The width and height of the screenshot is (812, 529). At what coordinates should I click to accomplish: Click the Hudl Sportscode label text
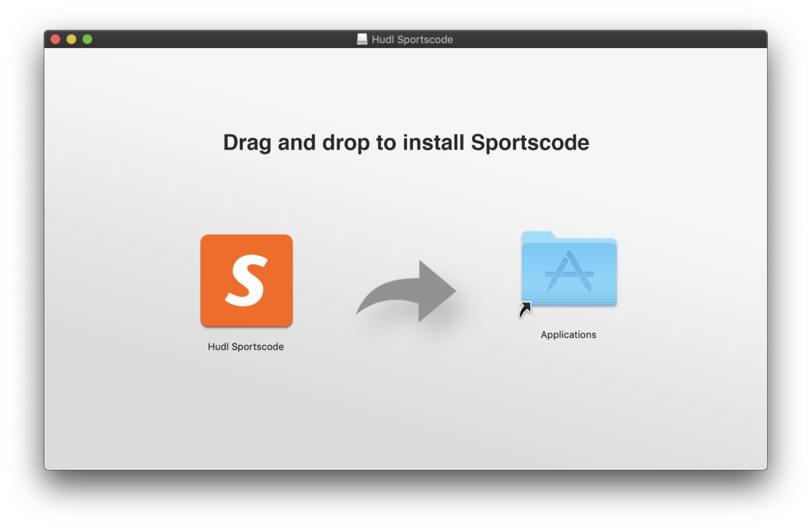click(247, 347)
